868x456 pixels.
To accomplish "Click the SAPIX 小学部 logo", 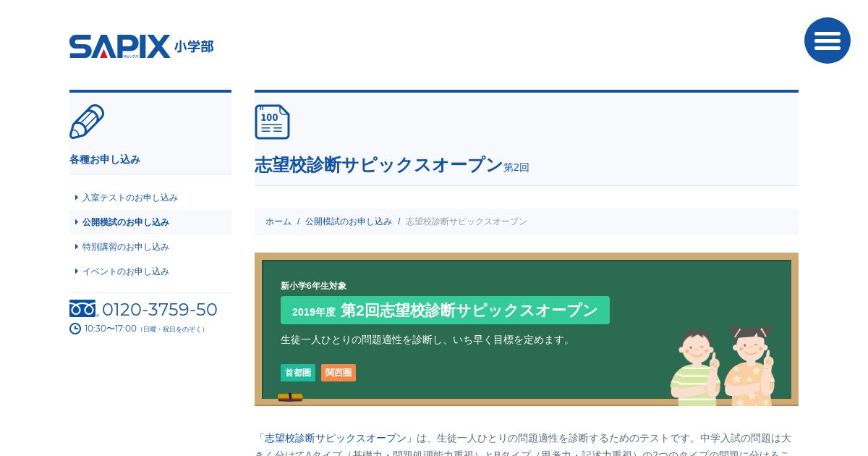I will 141,46.
